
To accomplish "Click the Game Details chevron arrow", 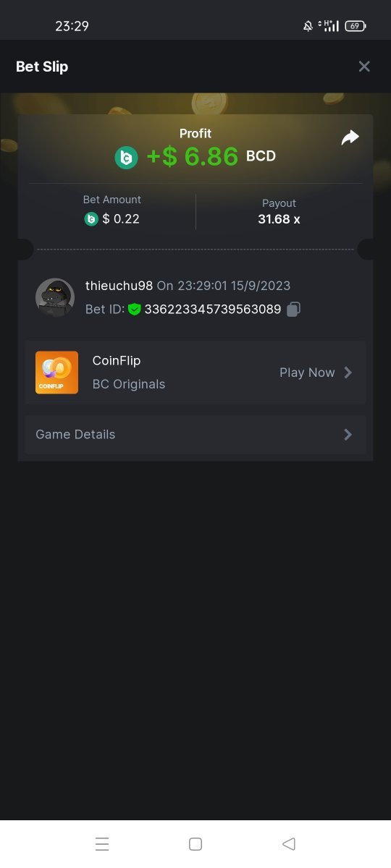I will click(x=348, y=435).
